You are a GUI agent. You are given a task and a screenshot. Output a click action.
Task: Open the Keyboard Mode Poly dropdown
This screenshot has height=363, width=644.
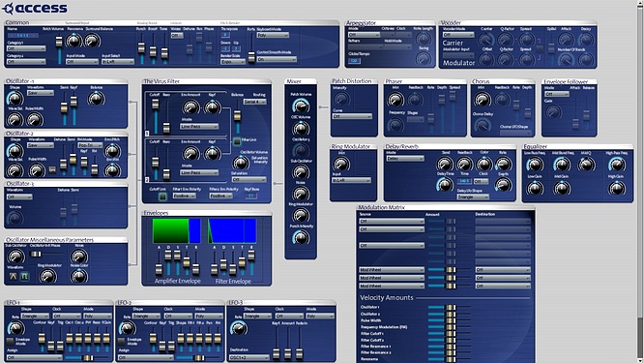pyautogui.click(x=273, y=36)
